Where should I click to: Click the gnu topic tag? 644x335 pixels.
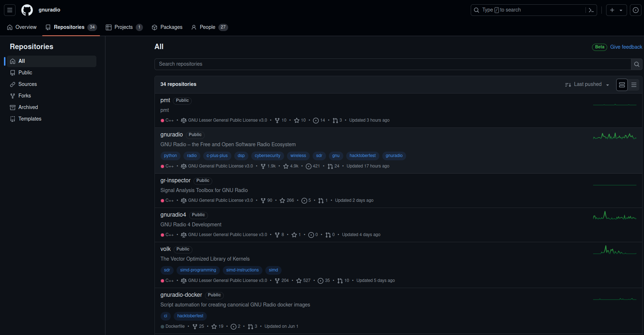(x=336, y=156)
